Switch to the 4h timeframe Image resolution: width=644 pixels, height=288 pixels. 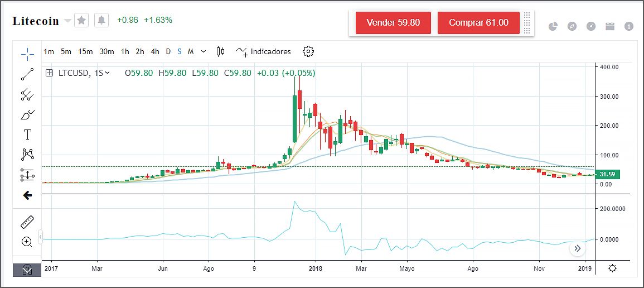tap(155, 51)
